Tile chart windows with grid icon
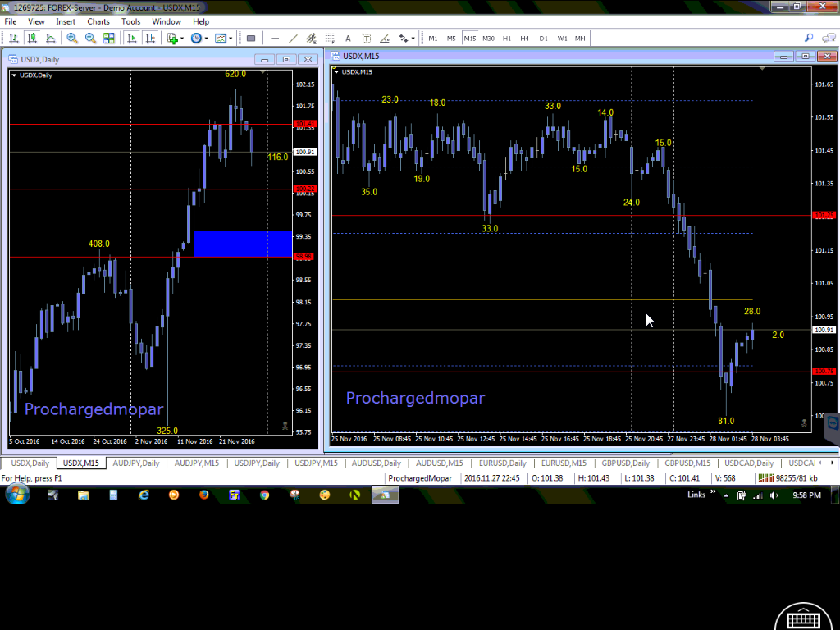Image resolution: width=840 pixels, height=630 pixels. tap(110, 39)
